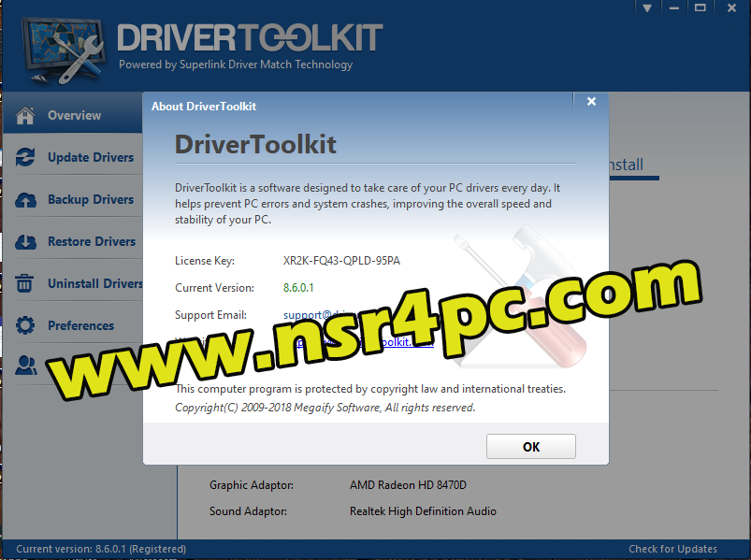Click license key XR2K-FQ43-QPLD-95PA
The height and width of the screenshot is (560, 751).
pyautogui.click(x=341, y=261)
